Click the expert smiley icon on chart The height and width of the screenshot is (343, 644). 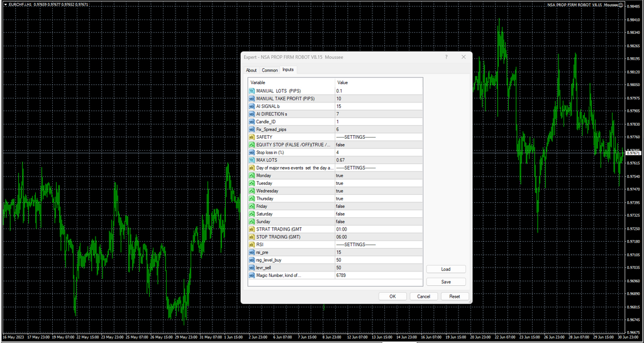pyautogui.click(x=621, y=5)
